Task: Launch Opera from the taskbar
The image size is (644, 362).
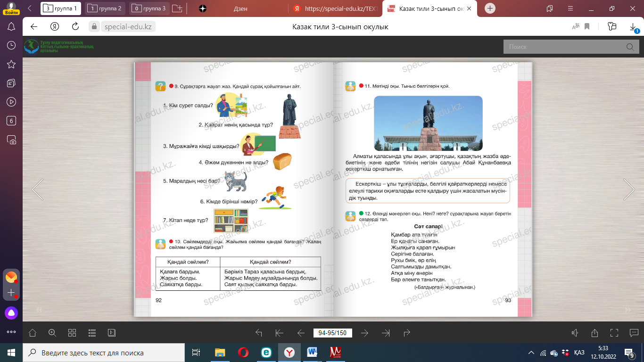Action: [243, 353]
